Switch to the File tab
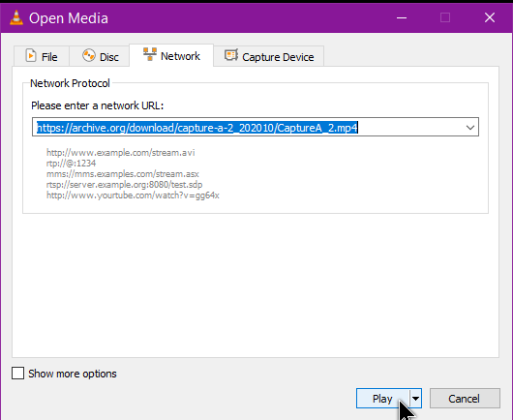Viewport: 513px width, 420px height. click(42, 56)
